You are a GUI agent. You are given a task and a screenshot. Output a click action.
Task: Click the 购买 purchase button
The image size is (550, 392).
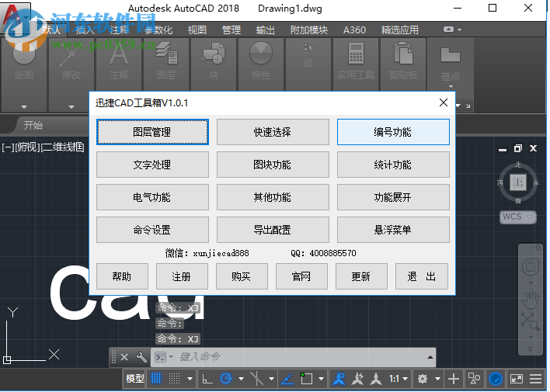click(x=242, y=276)
